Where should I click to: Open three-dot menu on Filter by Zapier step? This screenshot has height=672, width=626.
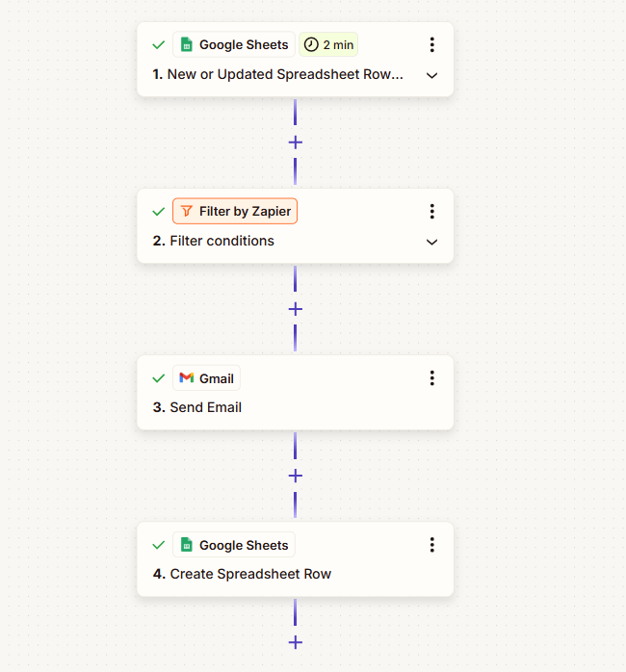(431, 211)
